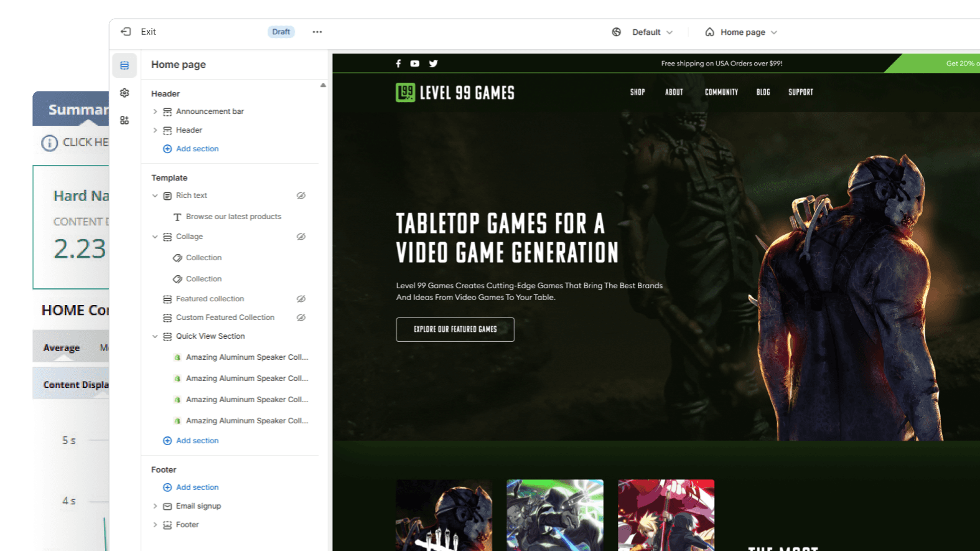This screenshot has height=551, width=980.
Task: Open Theme settings gear icon
Action: coord(124,93)
